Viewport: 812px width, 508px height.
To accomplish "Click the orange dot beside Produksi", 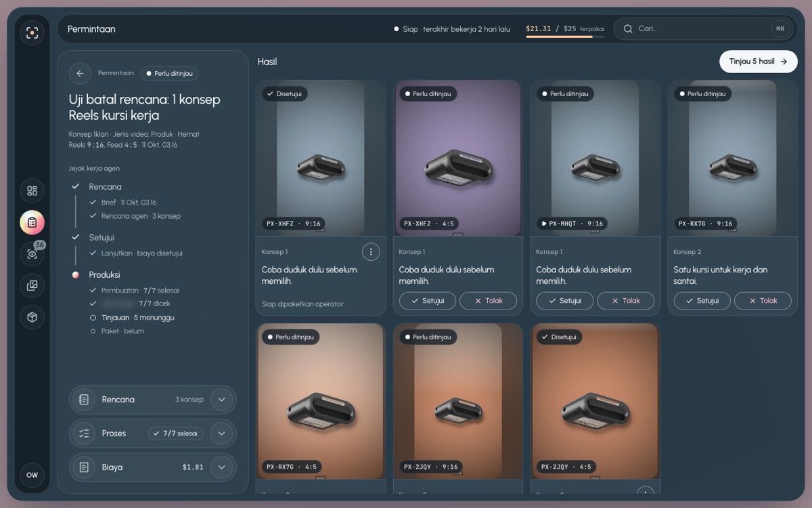I will (76, 274).
